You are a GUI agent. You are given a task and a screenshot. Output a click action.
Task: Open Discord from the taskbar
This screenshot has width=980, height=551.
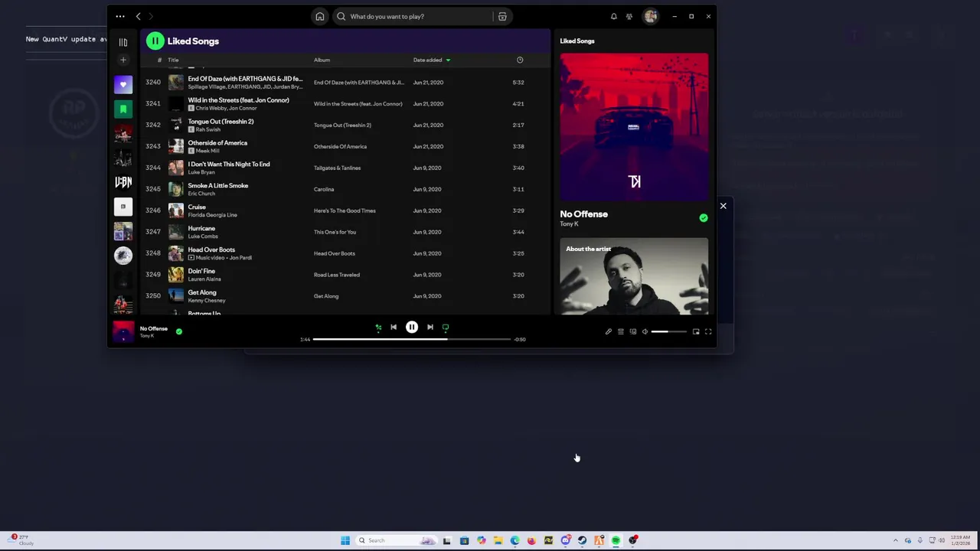[x=565, y=540]
